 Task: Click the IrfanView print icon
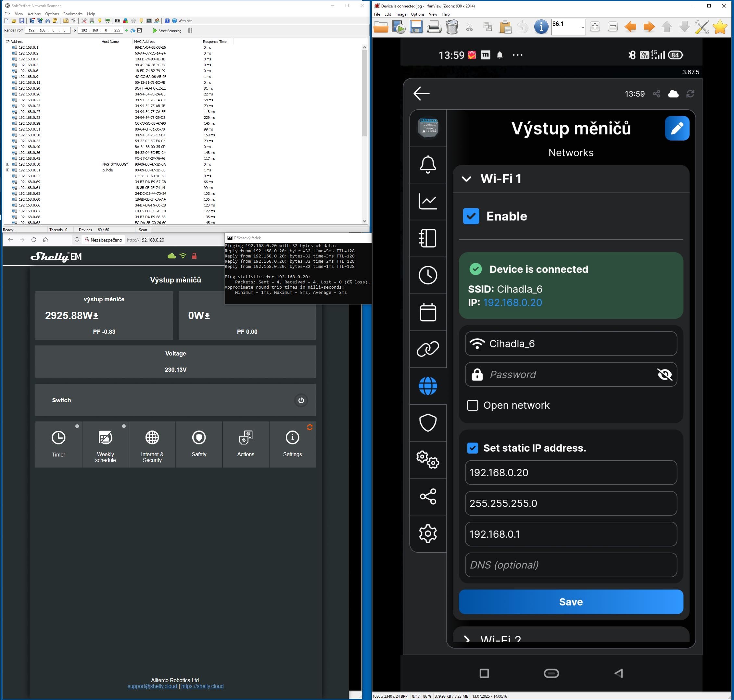[x=434, y=27]
